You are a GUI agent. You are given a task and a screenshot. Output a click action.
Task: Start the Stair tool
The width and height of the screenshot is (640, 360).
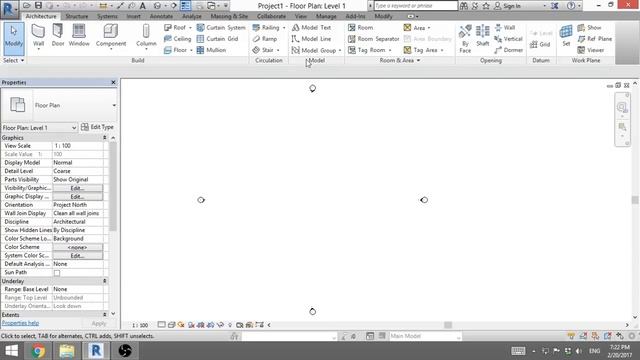[266, 50]
